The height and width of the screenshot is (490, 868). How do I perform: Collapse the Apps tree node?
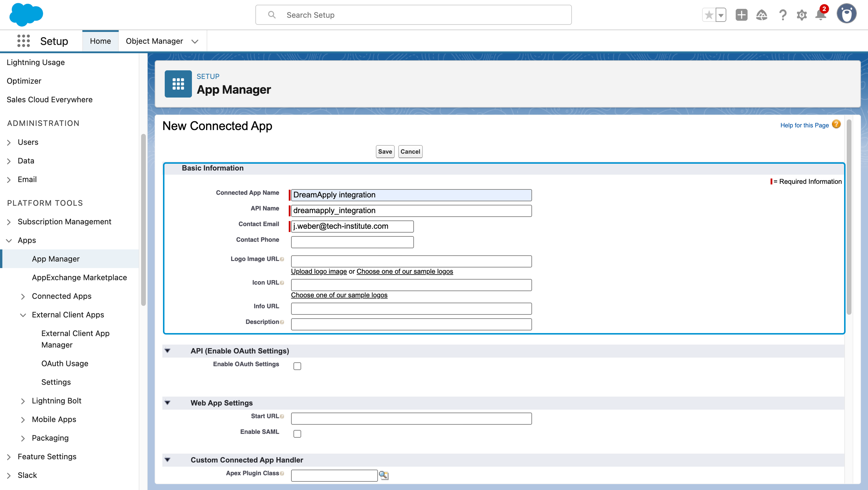tap(9, 241)
